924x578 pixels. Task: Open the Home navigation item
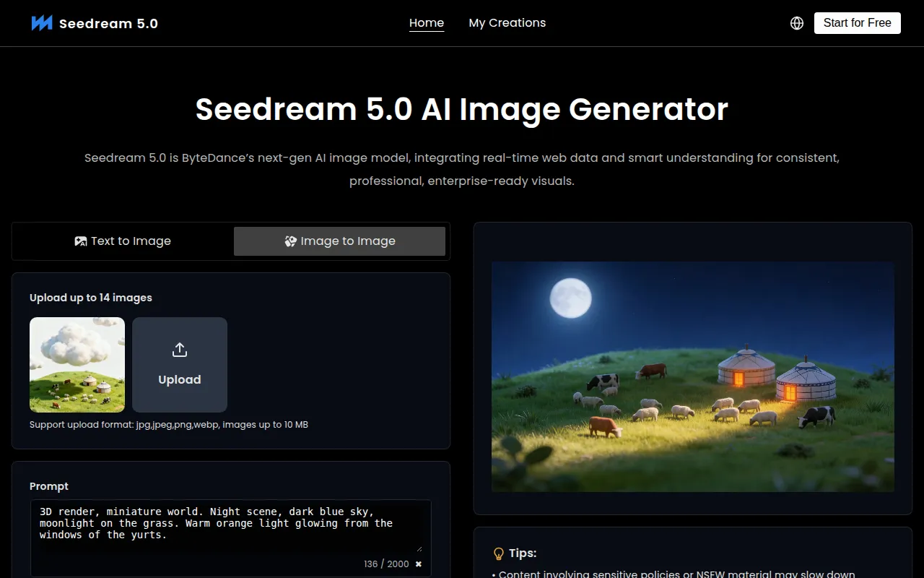click(x=427, y=22)
